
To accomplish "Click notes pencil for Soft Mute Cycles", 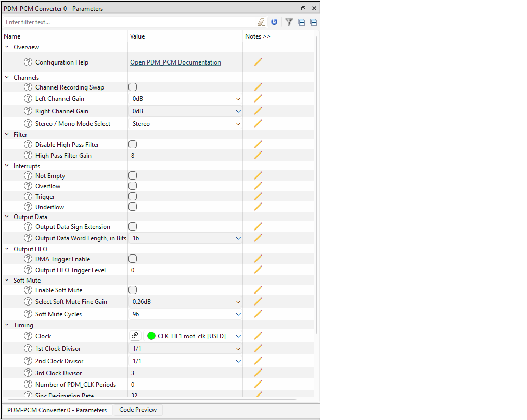I will tap(258, 314).
